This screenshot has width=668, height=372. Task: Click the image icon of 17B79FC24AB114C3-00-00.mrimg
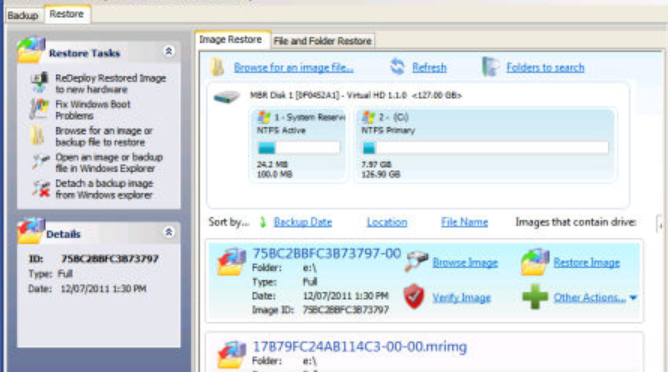231,355
